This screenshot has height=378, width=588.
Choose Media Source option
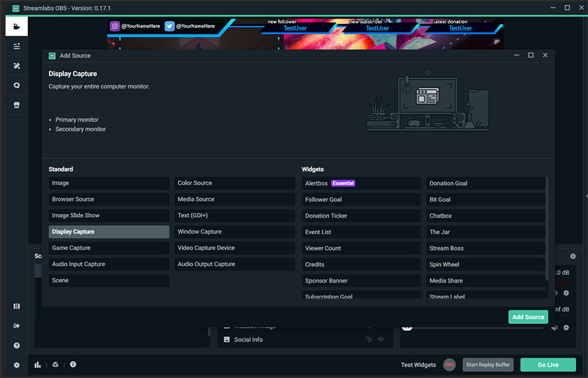pyautogui.click(x=235, y=199)
